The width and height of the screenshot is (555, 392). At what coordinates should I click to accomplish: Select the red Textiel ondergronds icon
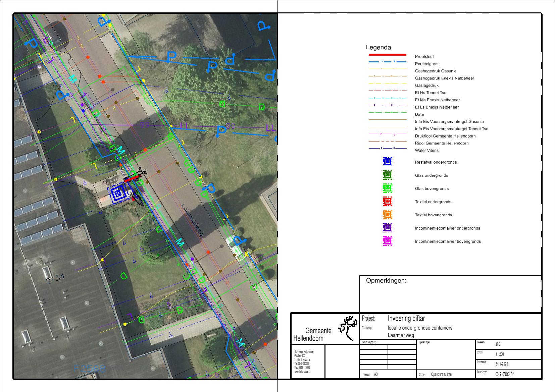pyautogui.click(x=388, y=202)
